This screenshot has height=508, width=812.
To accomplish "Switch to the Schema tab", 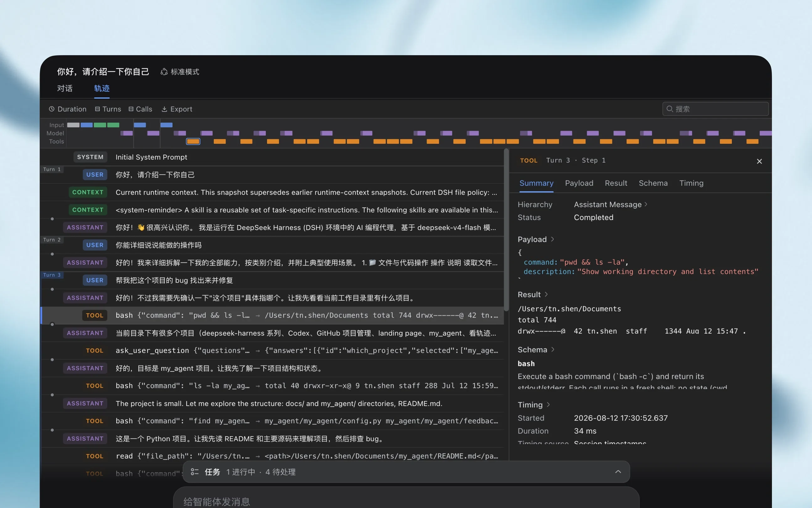I will tap(653, 183).
